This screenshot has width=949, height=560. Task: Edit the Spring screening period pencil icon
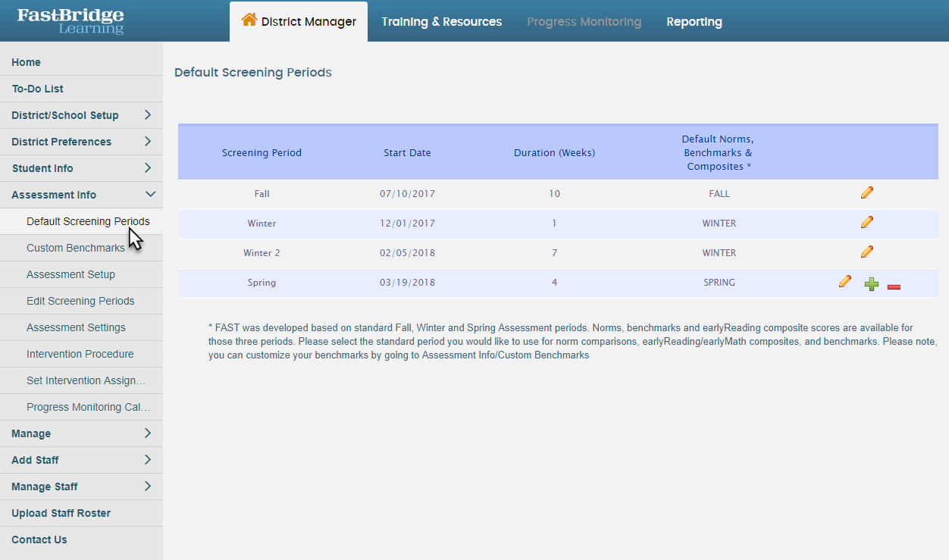(845, 281)
